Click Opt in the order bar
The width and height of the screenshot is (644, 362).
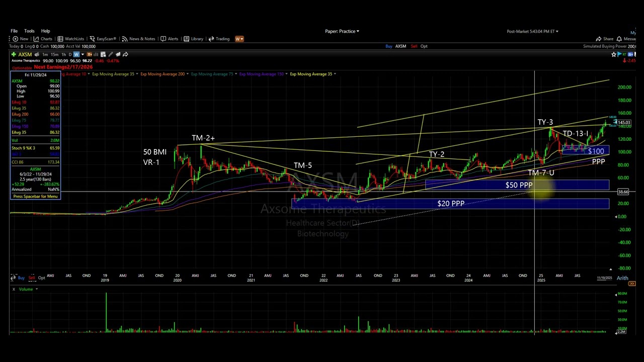(x=424, y=46)
